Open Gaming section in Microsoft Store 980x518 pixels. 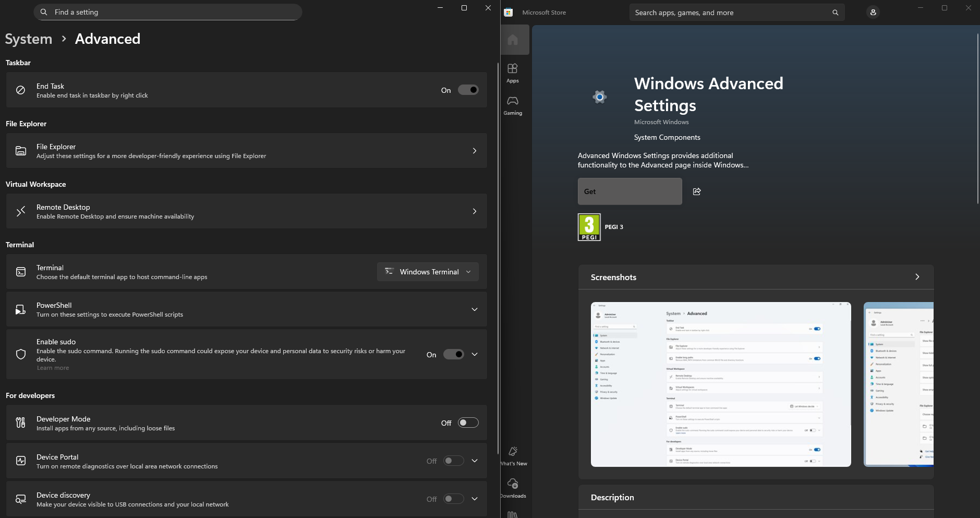[513, 105]
